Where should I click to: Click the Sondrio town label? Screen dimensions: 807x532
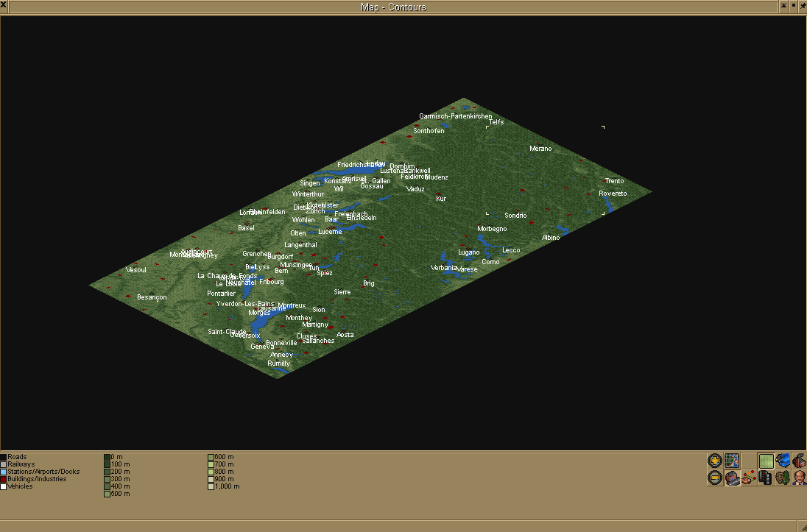(515, 216)
